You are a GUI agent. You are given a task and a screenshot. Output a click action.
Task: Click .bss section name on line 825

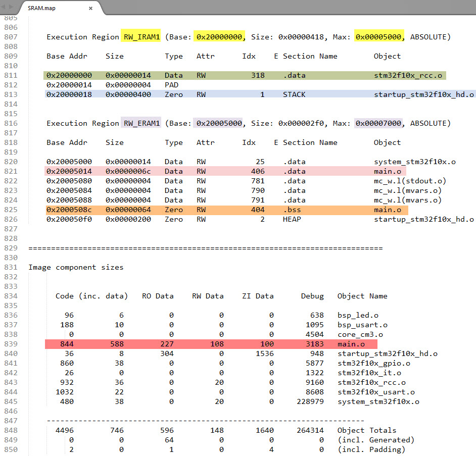click(x=292, y=210)
